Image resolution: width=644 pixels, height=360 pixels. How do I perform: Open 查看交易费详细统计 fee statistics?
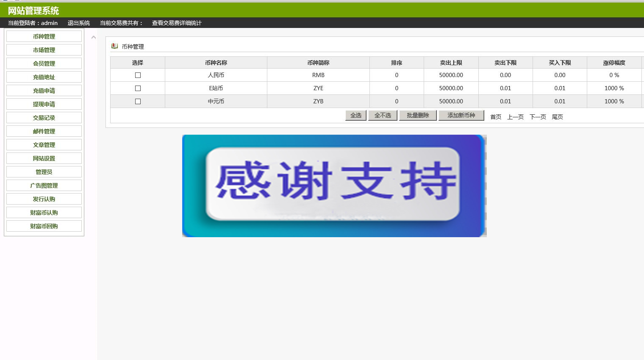pos(176,23)
